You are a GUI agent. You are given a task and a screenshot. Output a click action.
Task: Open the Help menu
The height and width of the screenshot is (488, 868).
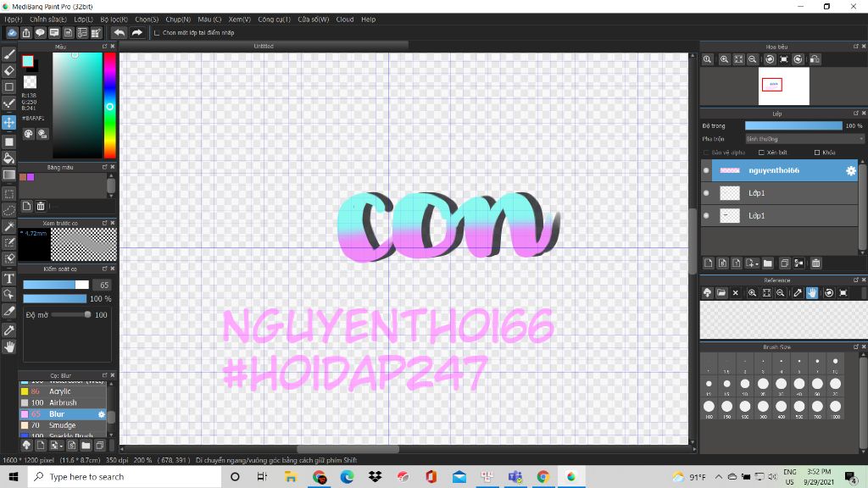[368, 19]
